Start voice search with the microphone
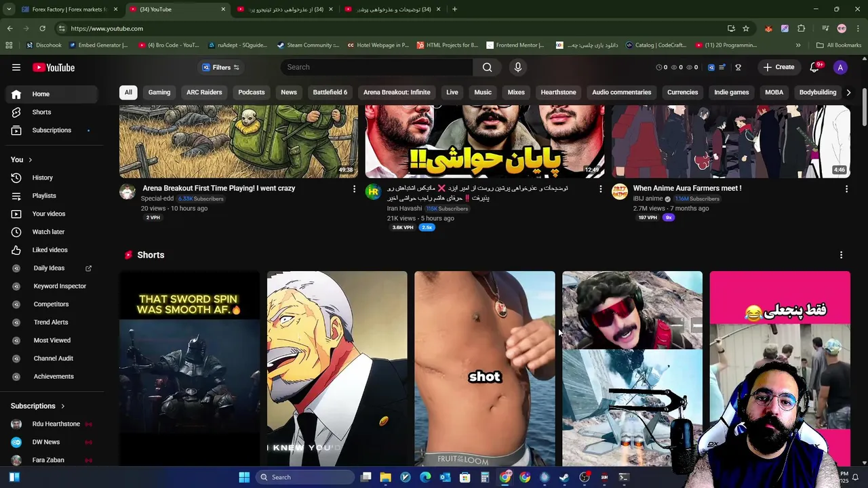The height and width of the screenshot is (488, 868). tap(517, 67)
